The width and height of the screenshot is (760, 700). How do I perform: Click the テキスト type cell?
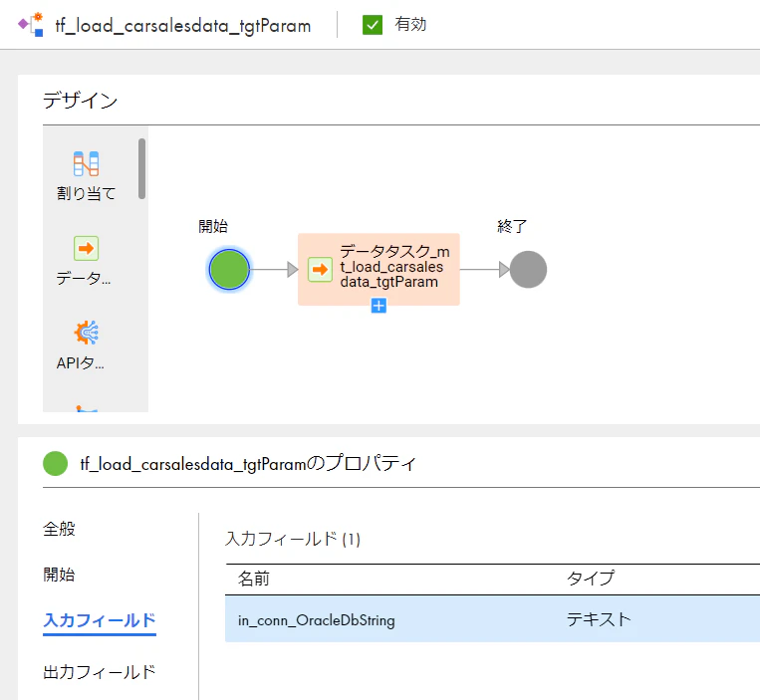[x=599, y=619]
